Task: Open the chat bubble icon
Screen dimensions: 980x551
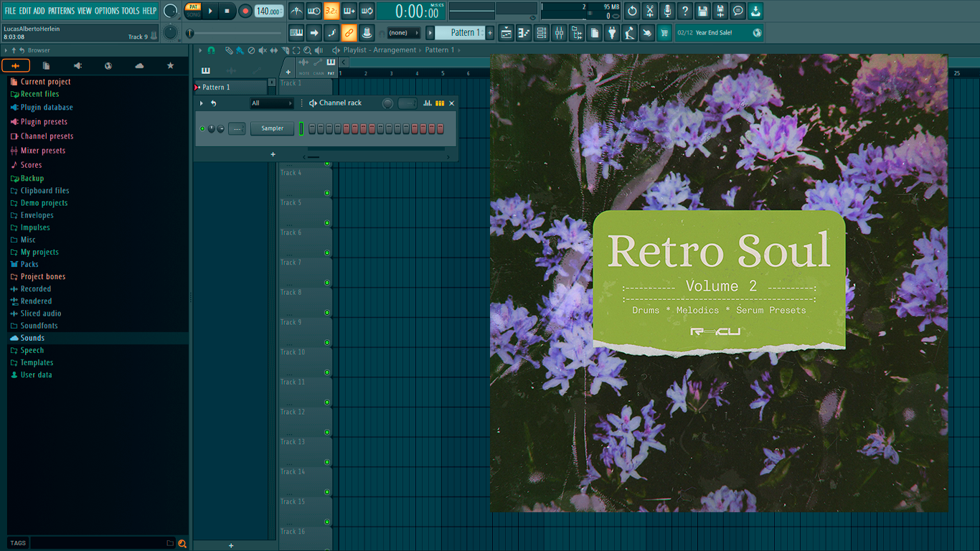Action: point(738,11)
